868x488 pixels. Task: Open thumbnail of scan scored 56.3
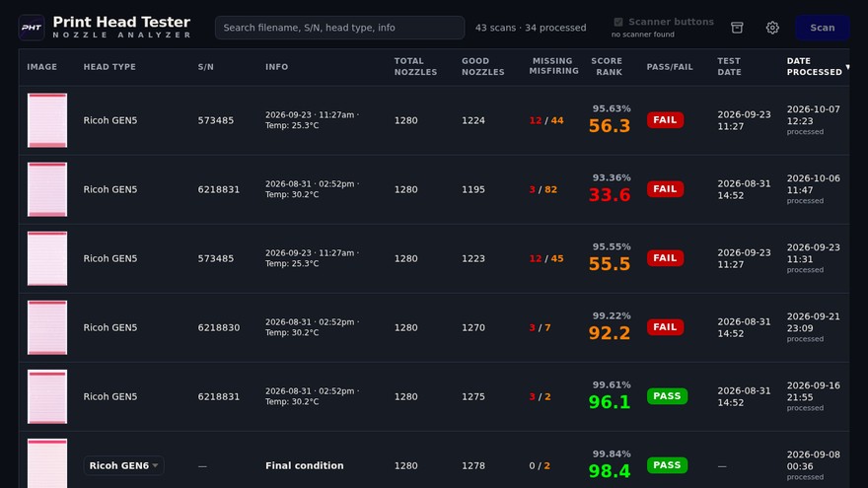click(x=47, y=120)
